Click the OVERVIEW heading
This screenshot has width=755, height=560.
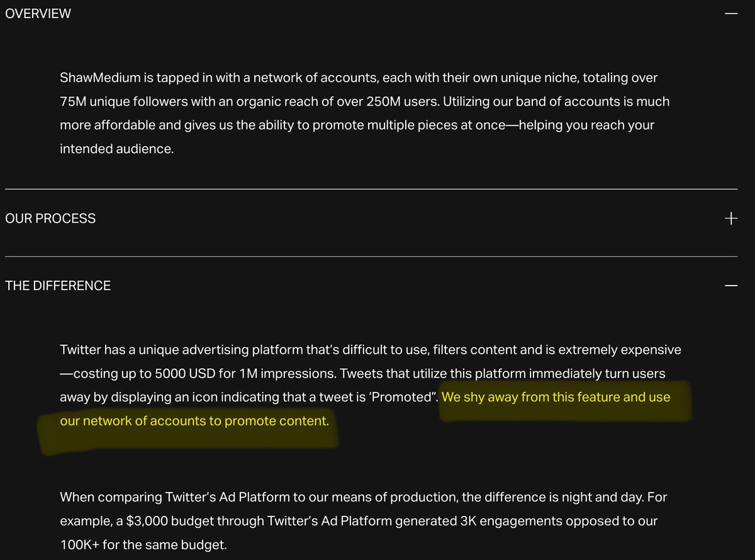tap(38, 13)
